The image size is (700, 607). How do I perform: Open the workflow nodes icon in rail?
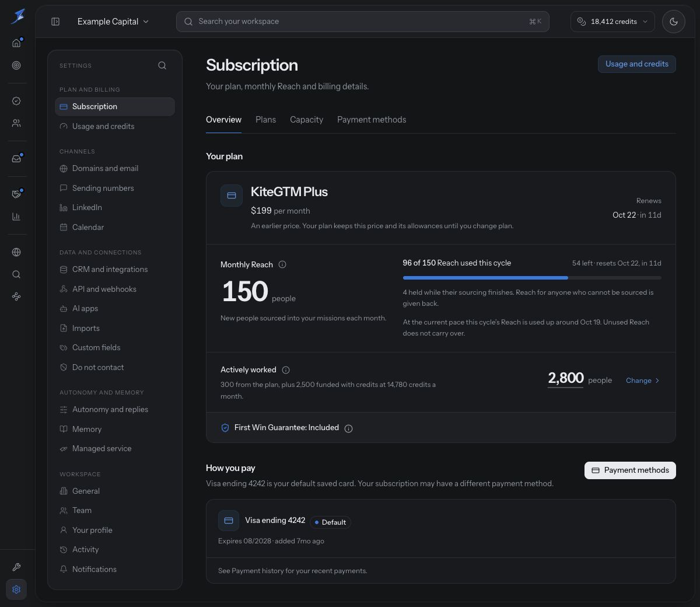click(x=16, y=296)
